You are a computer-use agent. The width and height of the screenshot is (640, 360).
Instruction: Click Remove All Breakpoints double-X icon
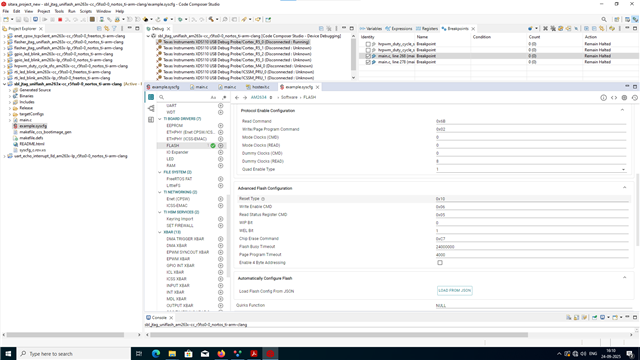click(x=553, y=29)
